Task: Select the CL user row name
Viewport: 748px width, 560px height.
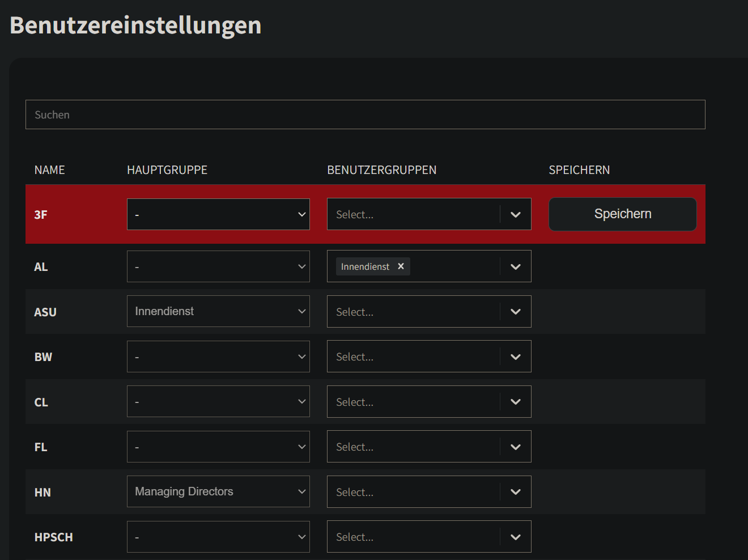Action: (x=41, y=402)
